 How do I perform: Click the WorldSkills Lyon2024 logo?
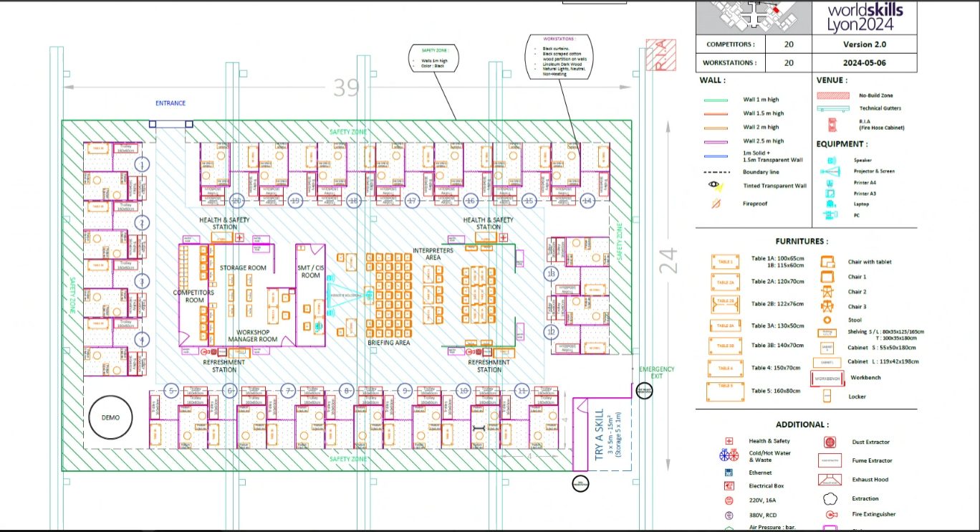[864, 16]
